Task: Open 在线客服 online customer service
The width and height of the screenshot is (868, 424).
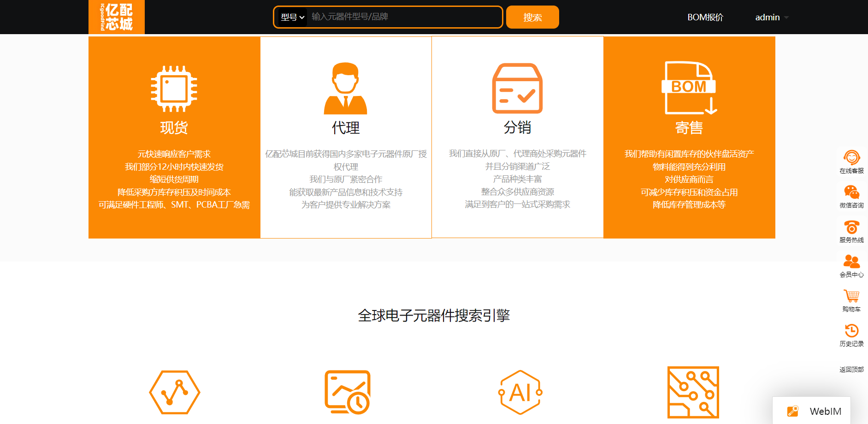Action: point(851,161)
